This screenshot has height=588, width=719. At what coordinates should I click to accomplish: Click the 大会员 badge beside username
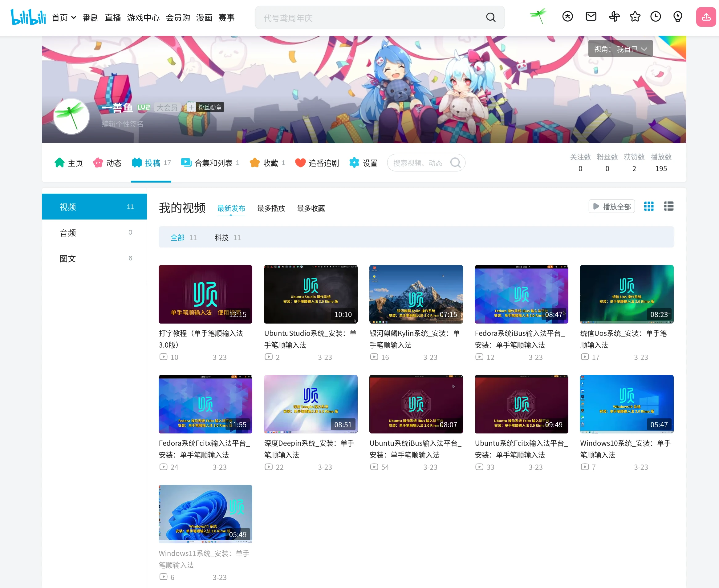[x=167, y=107]
